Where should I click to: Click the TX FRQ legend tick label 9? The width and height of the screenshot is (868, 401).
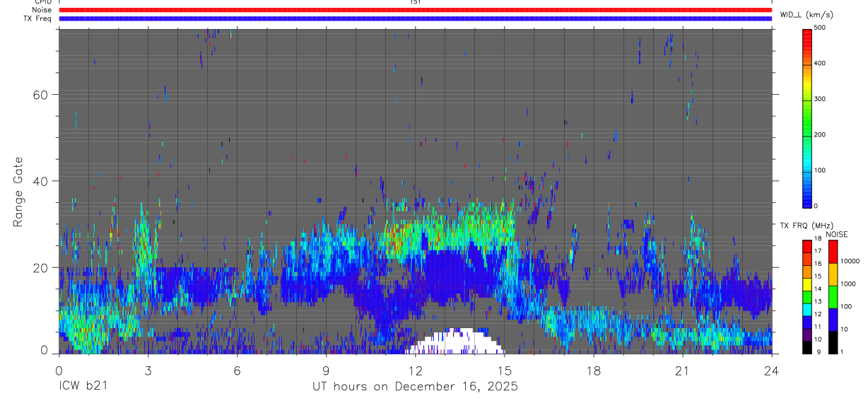click(x=819, y=352)
